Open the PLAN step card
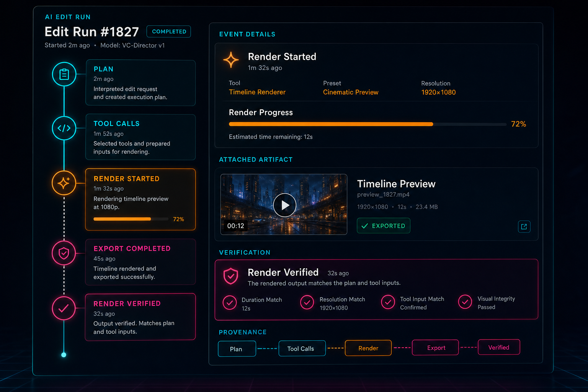588x392 pixels. tap(140, 83)
